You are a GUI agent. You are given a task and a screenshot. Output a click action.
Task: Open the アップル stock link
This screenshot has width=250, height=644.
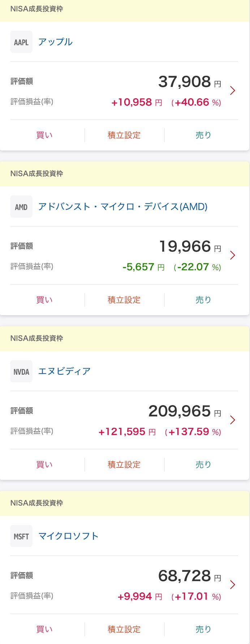[x=55, y=42]
